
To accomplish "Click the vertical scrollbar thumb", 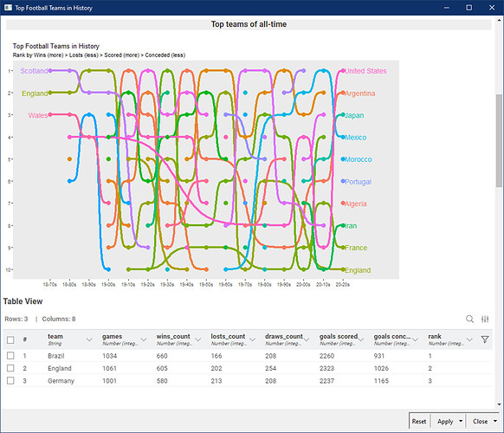I will 499,140.
